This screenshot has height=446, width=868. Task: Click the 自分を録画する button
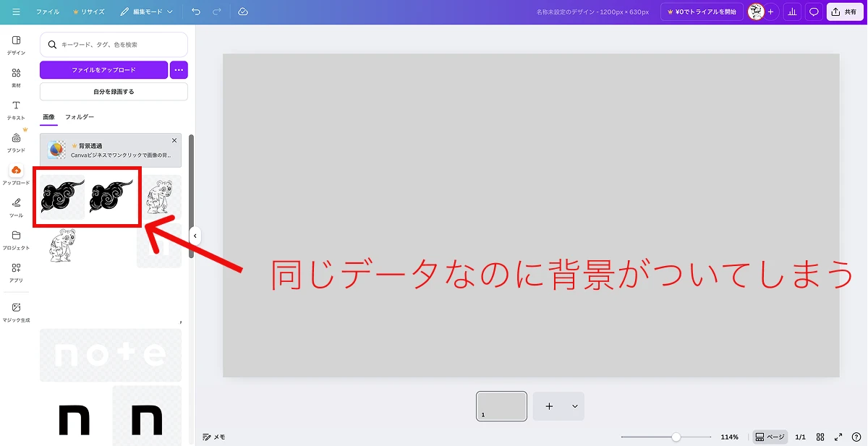(114, 92)
